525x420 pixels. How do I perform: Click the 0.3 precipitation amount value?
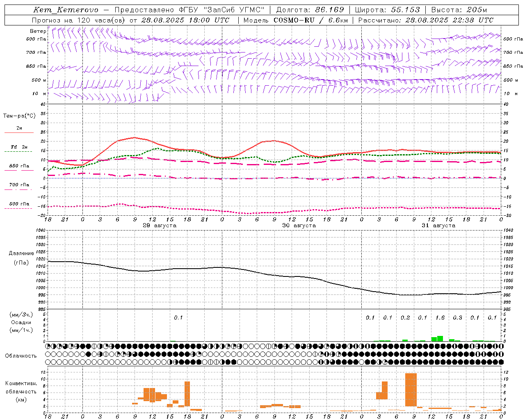tap(457, 317)
